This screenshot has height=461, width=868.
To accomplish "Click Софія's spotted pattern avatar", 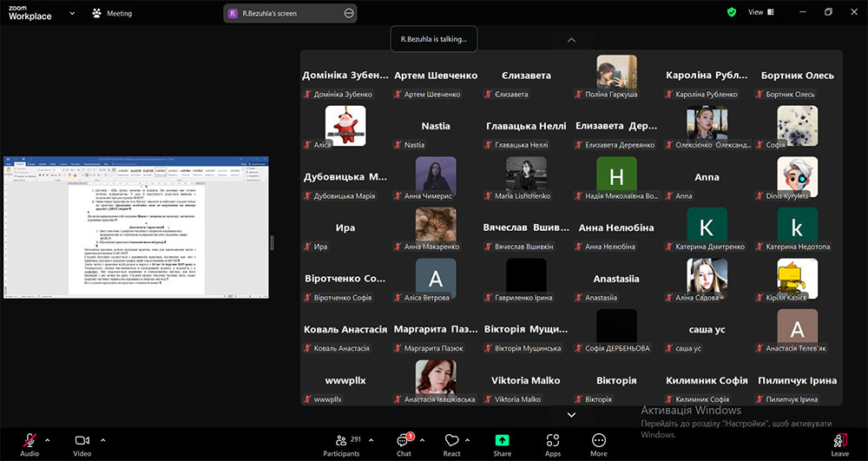I will (x=797, y=124).
